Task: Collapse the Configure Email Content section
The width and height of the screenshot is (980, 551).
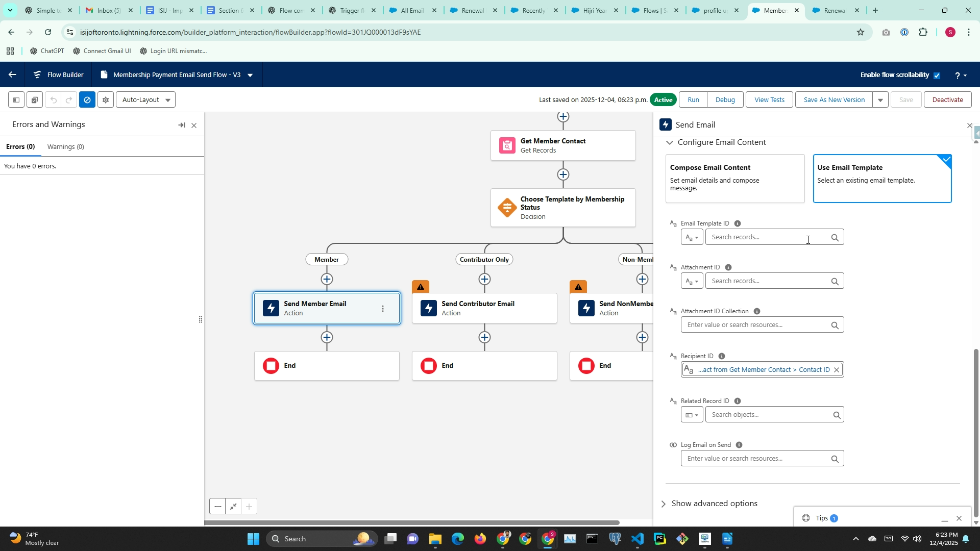Action: (670, 143)
